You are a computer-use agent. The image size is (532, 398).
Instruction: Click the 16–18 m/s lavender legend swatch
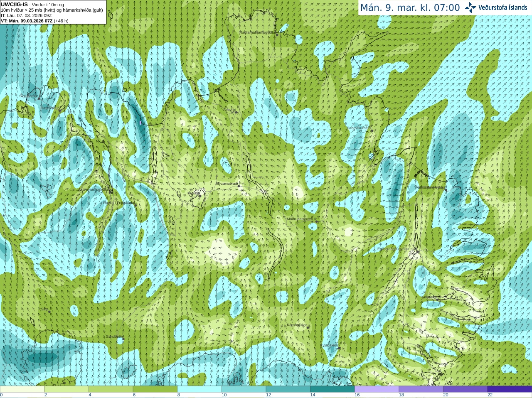pos(377,389)
